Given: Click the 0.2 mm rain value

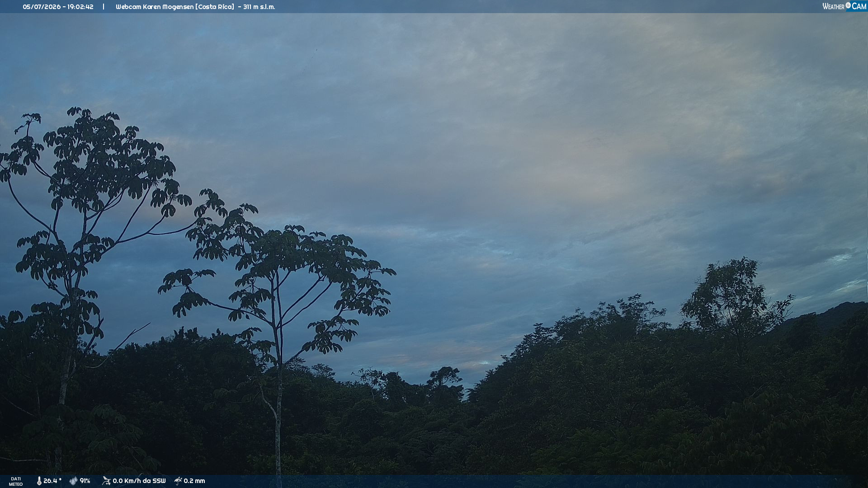Looking at the screenshot, I should [x=194, y=481].
